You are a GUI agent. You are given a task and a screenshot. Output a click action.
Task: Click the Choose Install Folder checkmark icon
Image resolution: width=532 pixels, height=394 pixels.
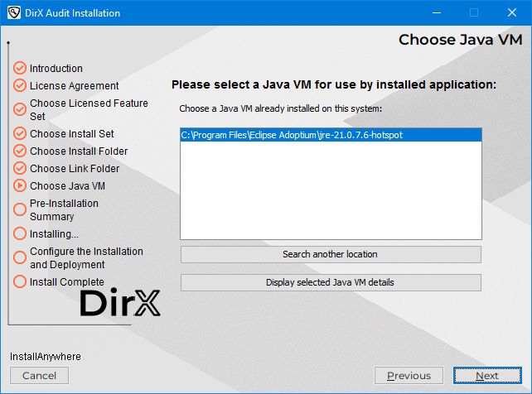[20, 151]
